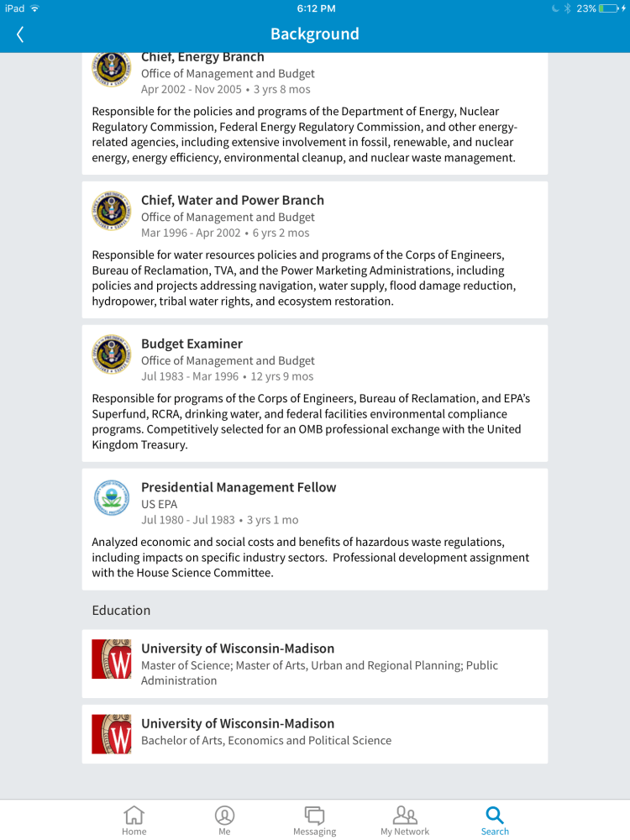This screenshot has height=840, width=630.
Task: Tap the Energy Branch OMB seal logo
Action: [x=112, y=67]
